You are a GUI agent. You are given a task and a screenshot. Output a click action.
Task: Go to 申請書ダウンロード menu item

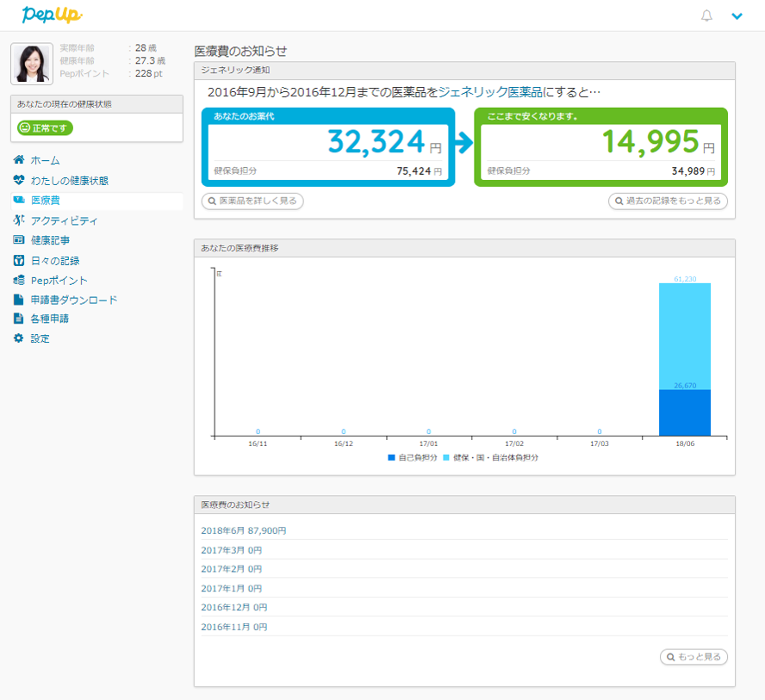pos(73,300)
